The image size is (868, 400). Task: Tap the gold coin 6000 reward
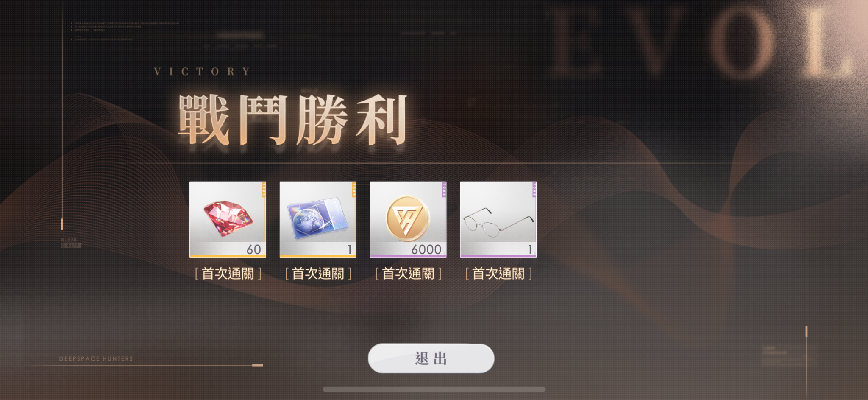click(x=408, y=219)
